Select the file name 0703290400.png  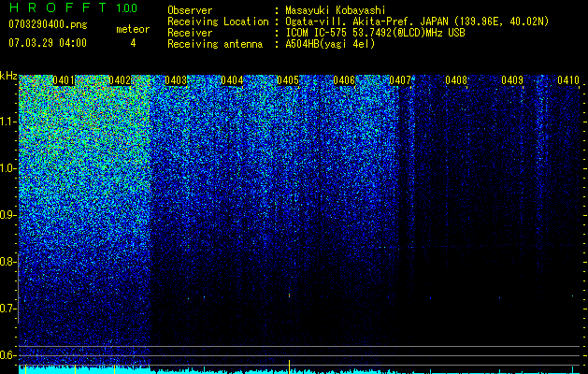(48, 24)
